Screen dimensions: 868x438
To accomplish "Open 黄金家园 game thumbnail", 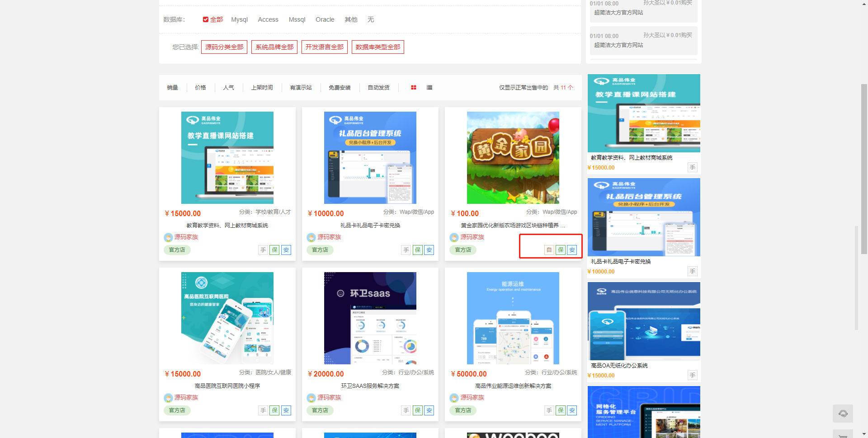I will coord(513,158).
